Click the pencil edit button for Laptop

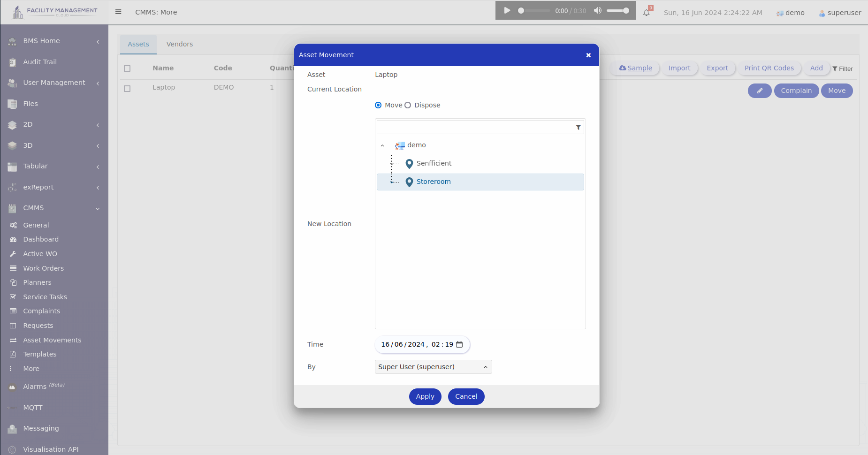click(760, 91)
